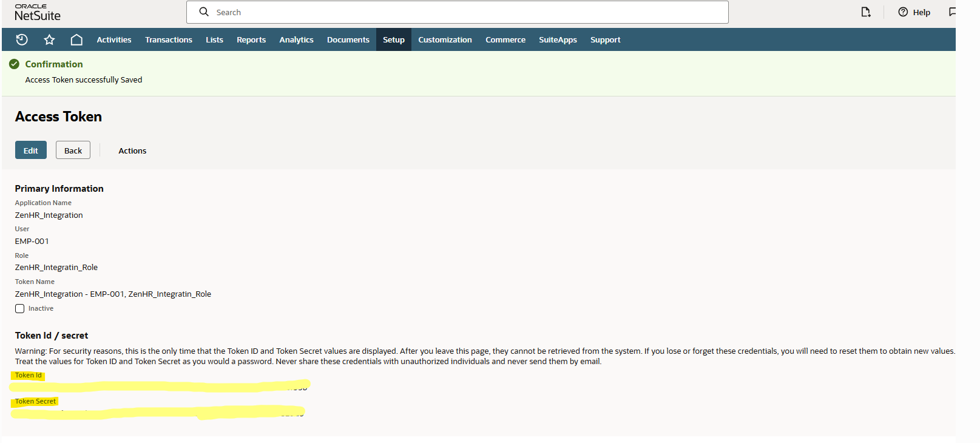Click the User field label
This screenshot has height=443, width=980.
(x=22, y=229)
